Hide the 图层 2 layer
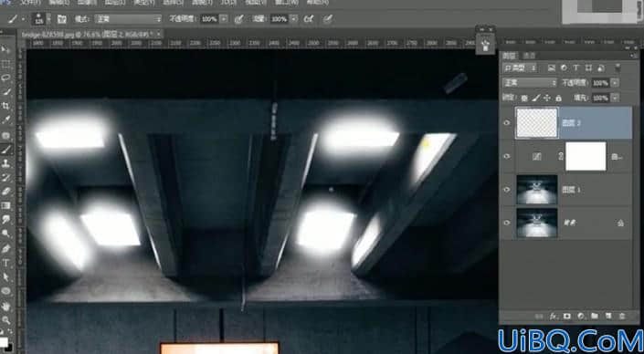Viewport: 644px width, 354px height. pos(507,122)
